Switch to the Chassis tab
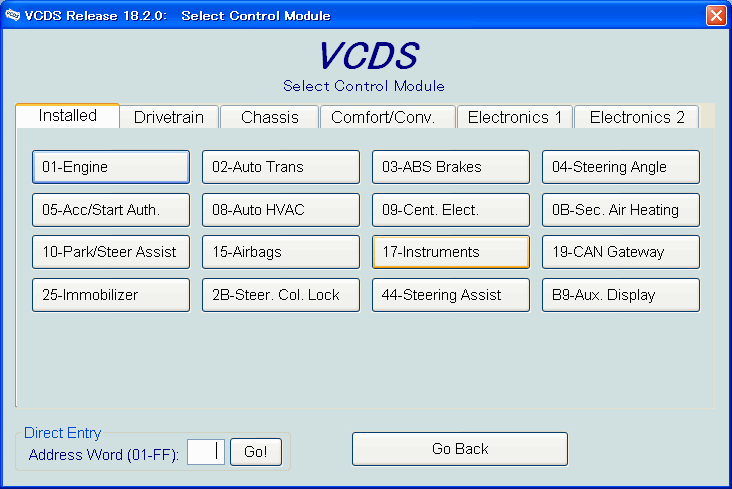The image size is (732, 489). (269, 117)
